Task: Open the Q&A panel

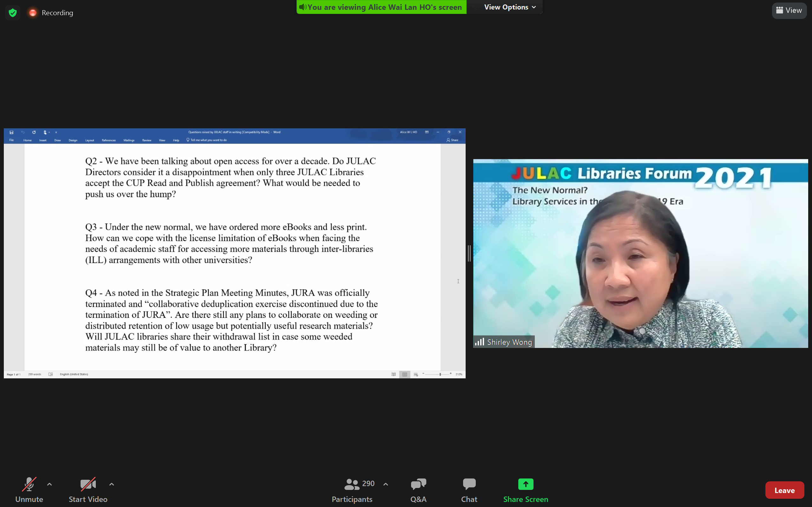Action: click(x=418, y=490)
